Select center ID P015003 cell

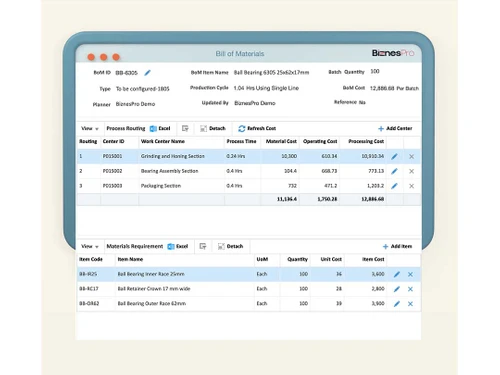112,186
